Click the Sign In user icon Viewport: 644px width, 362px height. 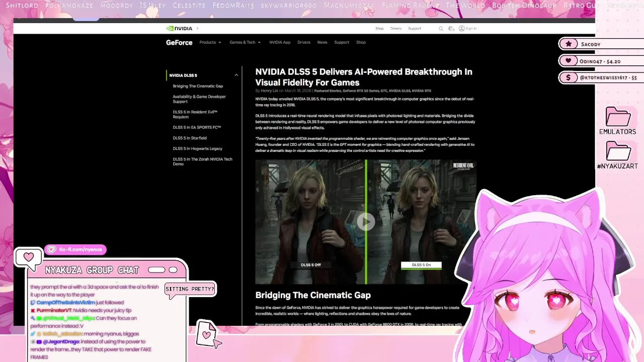tap(461, 29)
